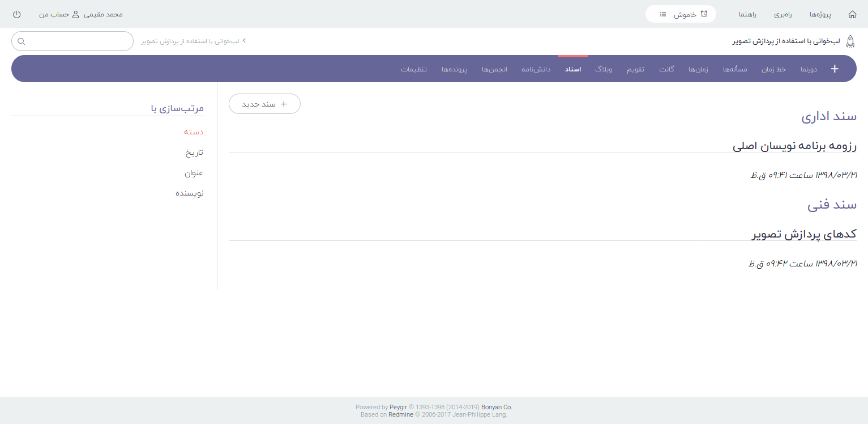Open the Redmine footer link
The image size is (868, 424).
point(401,414)
